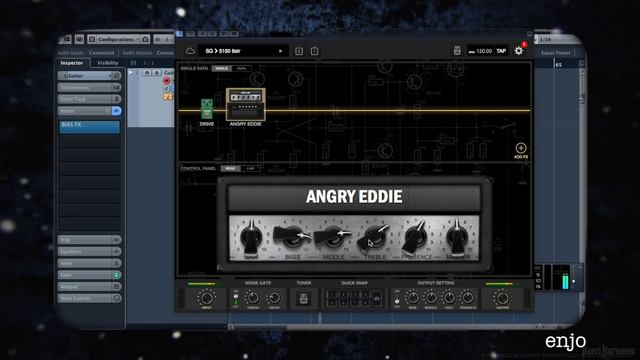Adjust the amp MIDDLE knob
Image resolution: width=640 pixels, height=360 pixels.
click(333, 236)
